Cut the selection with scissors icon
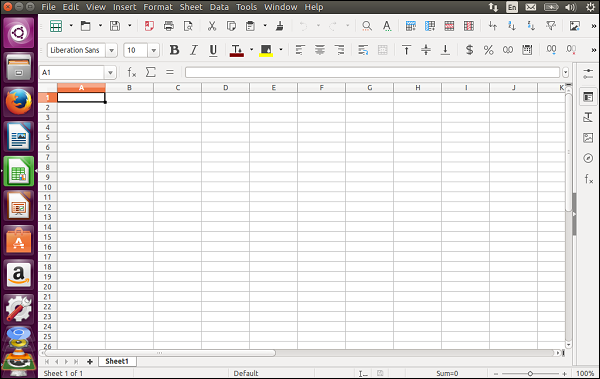 (212, 26)
